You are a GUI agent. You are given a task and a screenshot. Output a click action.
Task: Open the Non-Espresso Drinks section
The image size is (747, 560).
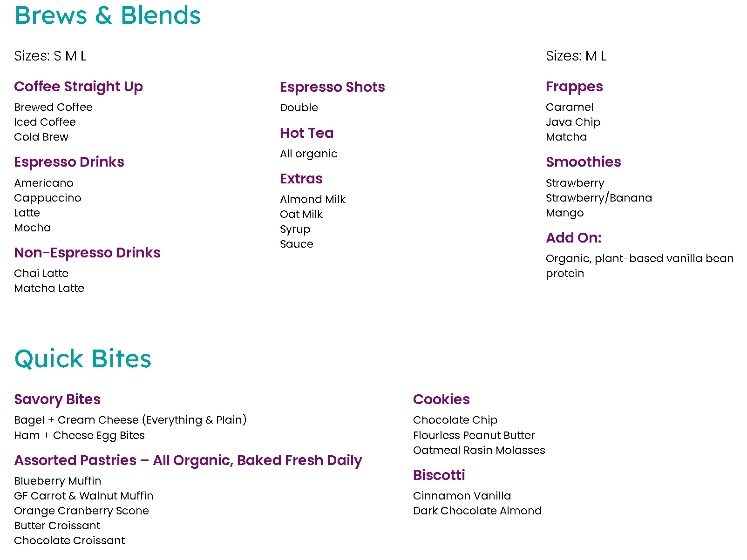(x=87, y=253)
